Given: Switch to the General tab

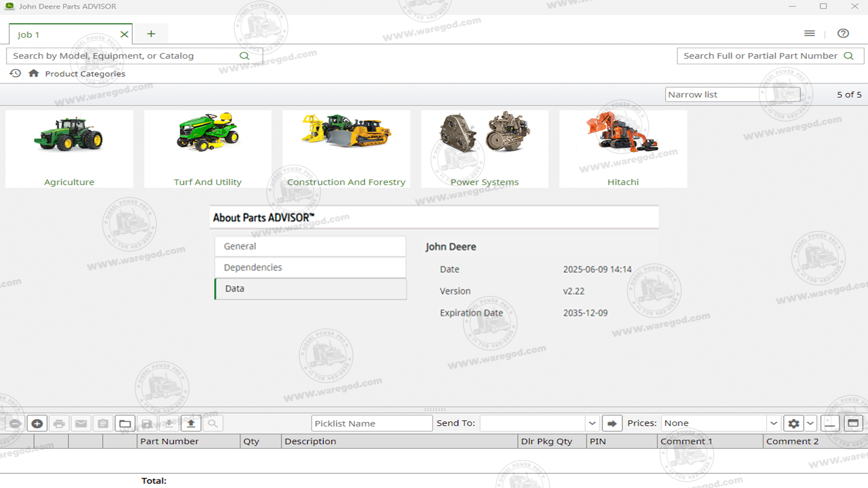Looking at the screenshot, I should coord(310,246).
